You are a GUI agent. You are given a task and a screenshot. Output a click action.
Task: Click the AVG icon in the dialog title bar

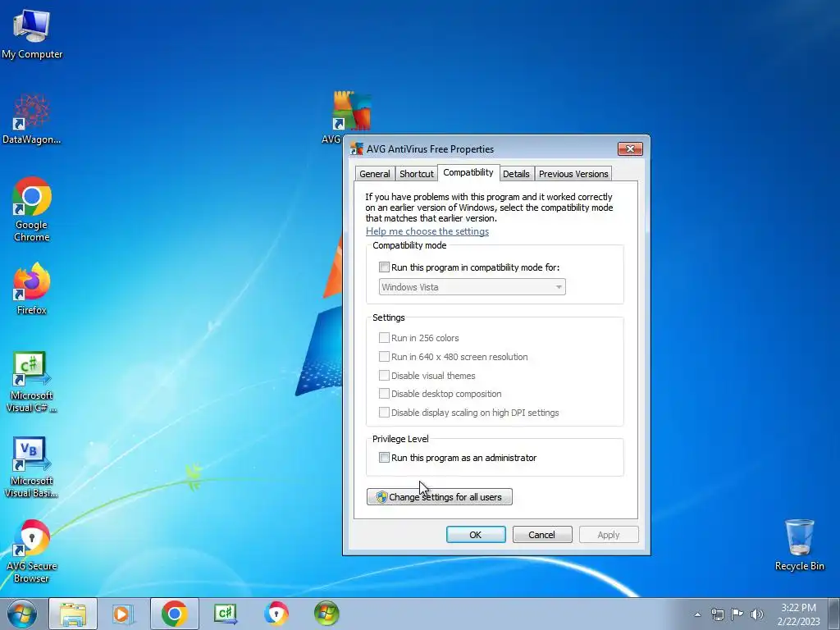[x=356, y=149]
